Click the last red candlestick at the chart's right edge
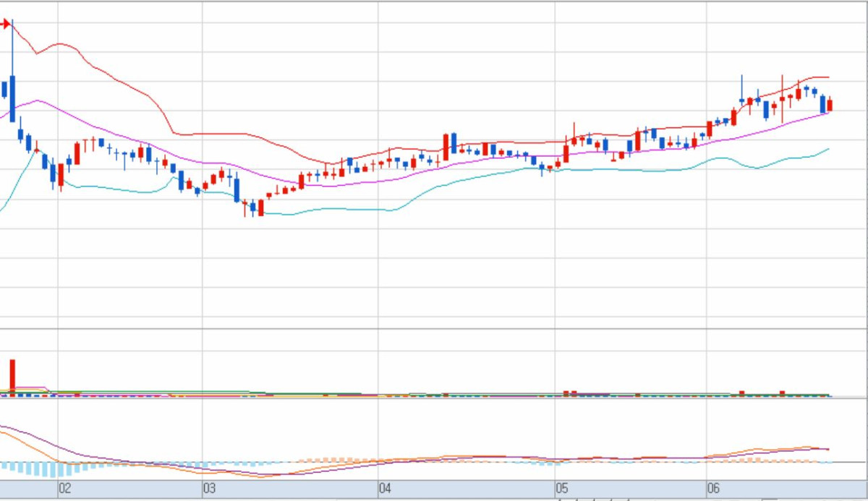This screenshot has height=501, width=868. point(830,105)
